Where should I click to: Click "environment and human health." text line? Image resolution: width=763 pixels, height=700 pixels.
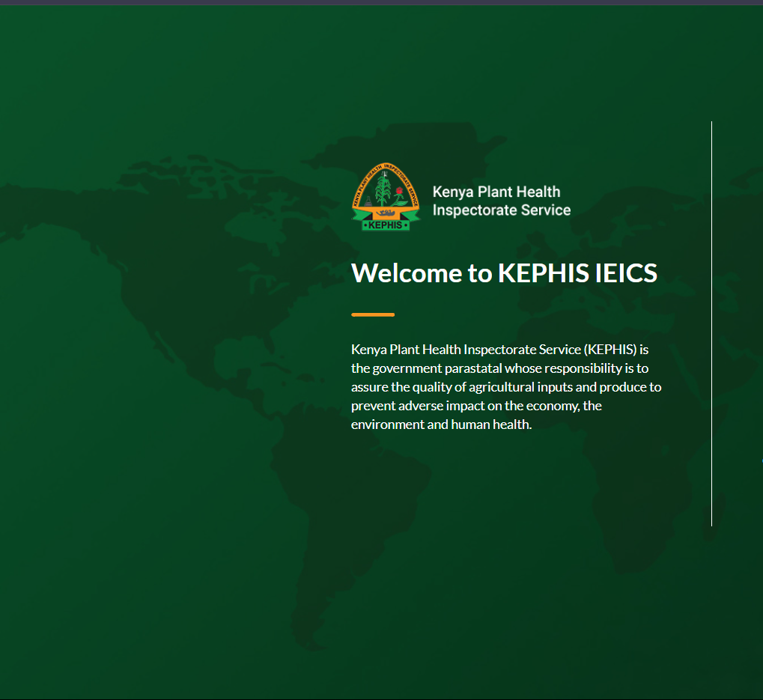pyautogui.click(x=440, y=424)
